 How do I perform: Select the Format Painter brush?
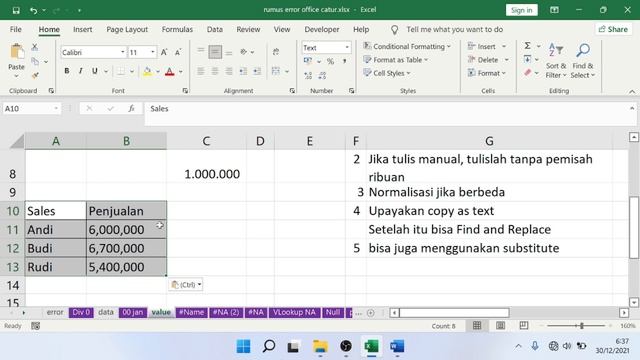tap(35, 76)
